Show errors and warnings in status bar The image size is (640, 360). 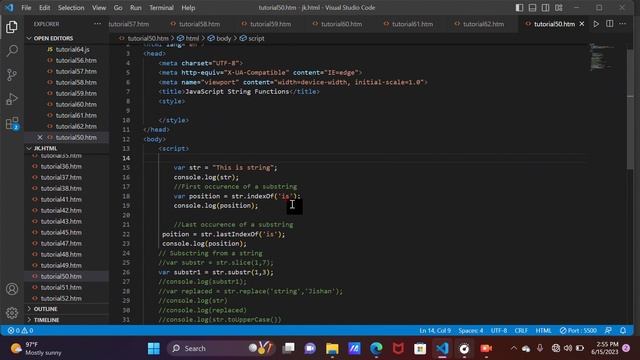coord(20,331)
